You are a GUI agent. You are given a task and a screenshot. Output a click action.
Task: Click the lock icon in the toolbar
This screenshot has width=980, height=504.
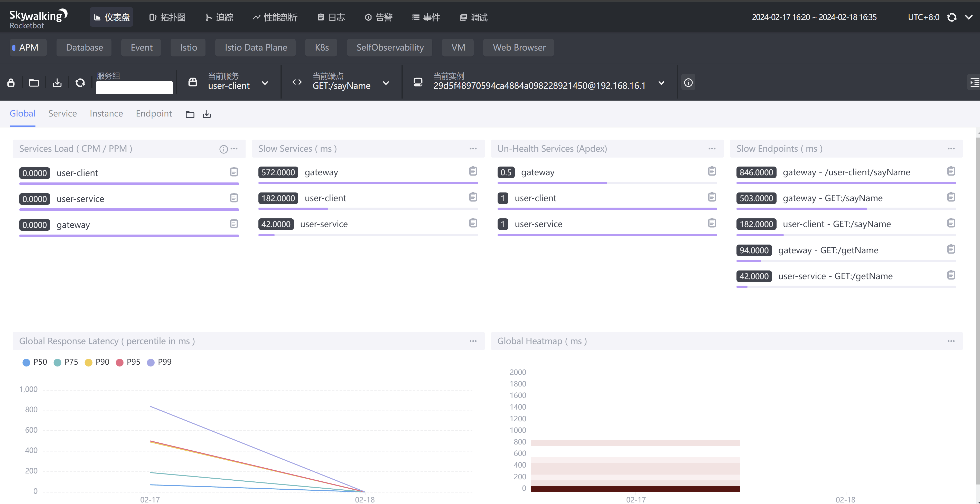coord(11,82)
